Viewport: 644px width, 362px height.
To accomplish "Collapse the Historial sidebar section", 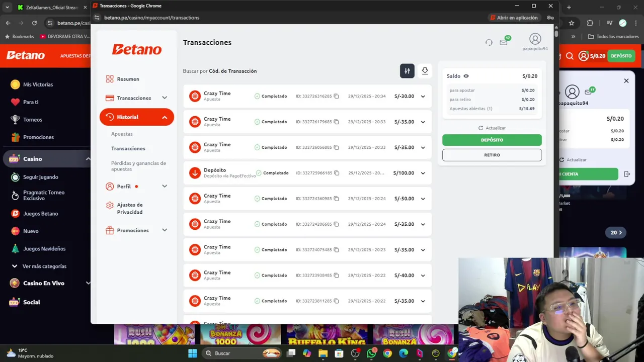I will click(x=165, y=117).
